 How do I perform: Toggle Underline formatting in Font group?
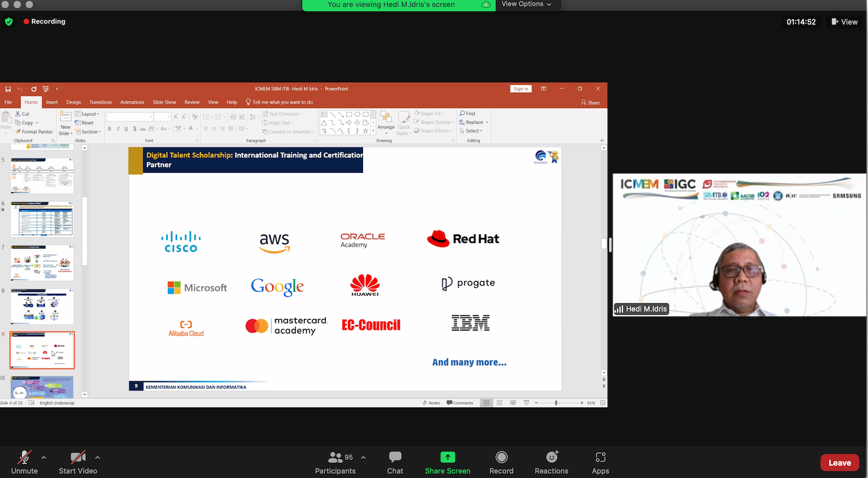126,129
